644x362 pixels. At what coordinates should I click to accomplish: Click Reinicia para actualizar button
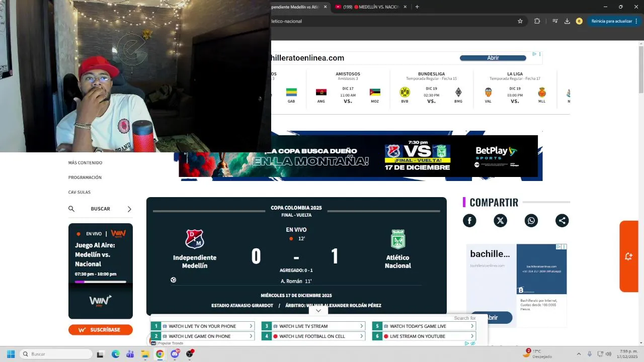pos(614,21)
